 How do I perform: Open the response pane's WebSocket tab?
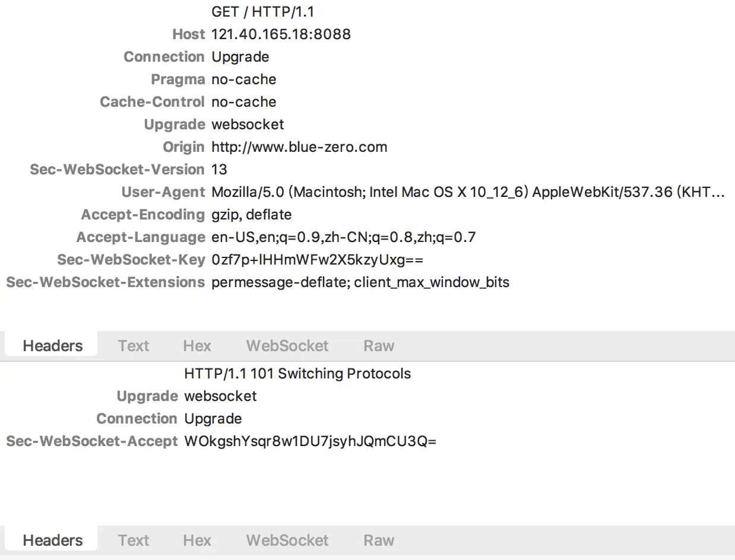pos(287,540)
